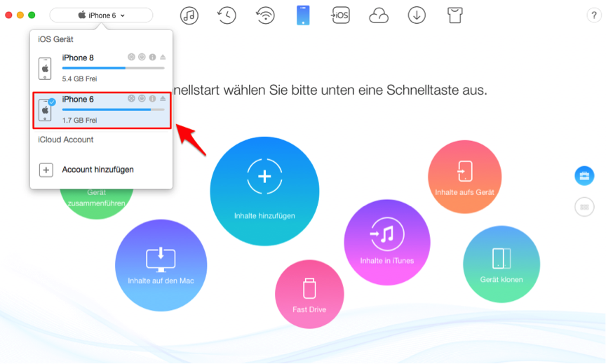Eject the iPhone 6
Screen dimensions: 606x364
[163, 99]
